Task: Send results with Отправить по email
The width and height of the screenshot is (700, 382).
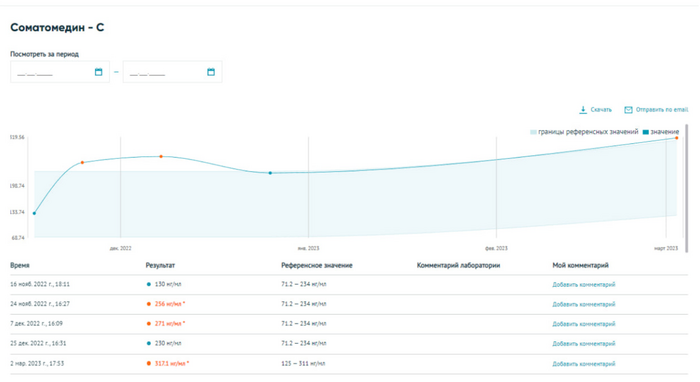Action: tap(662, 110)
